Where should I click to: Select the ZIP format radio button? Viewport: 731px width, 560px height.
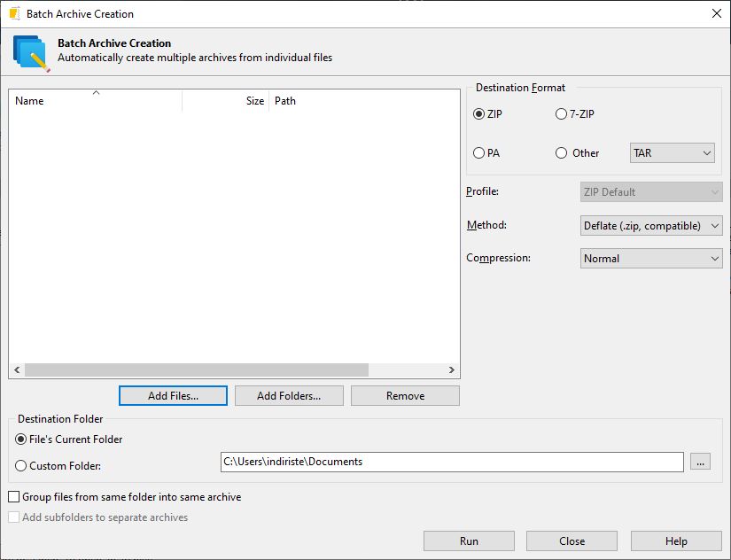[x=479, y=114]
